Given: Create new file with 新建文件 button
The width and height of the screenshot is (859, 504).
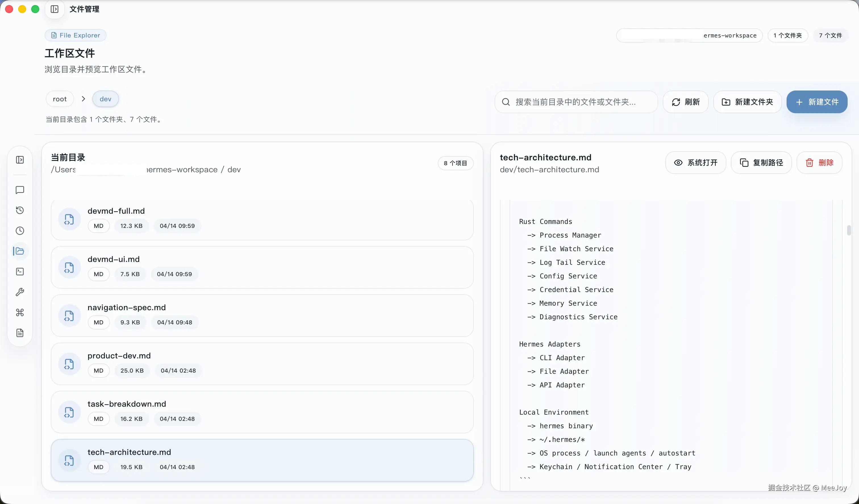Looking at the screenshot, I should tap(817, 102).
